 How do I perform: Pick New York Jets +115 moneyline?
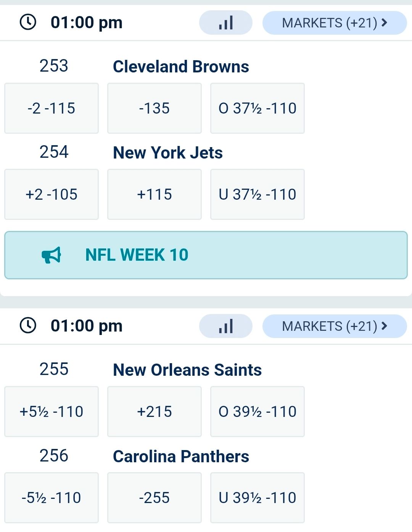(x=154, y=194)
